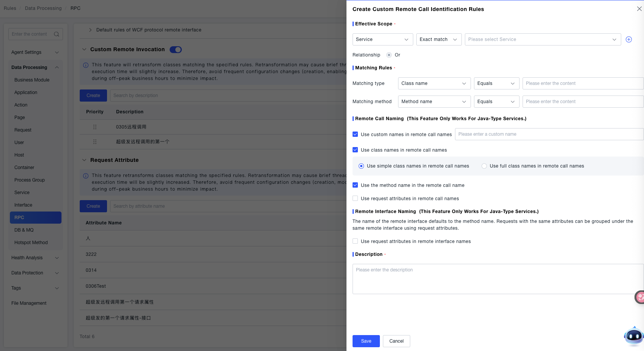
Task: Open the robot assistant chat icon
Action: [x=633, y=336]
